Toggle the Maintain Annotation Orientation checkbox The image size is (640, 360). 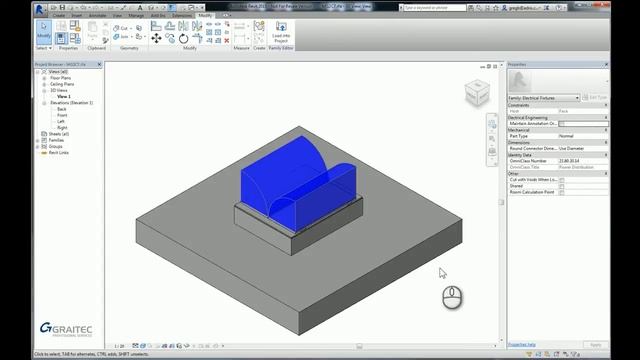(562, 124)
